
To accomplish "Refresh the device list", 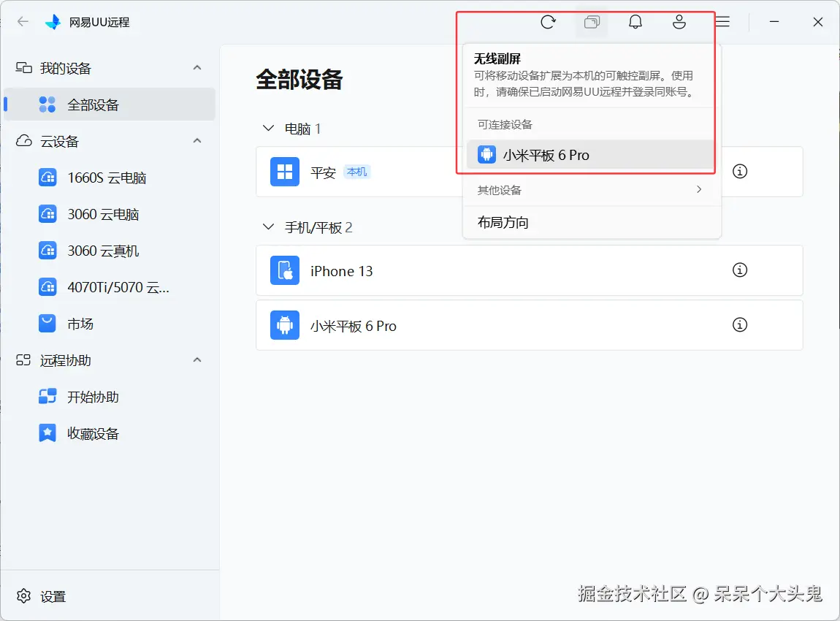I will [548, 22].
